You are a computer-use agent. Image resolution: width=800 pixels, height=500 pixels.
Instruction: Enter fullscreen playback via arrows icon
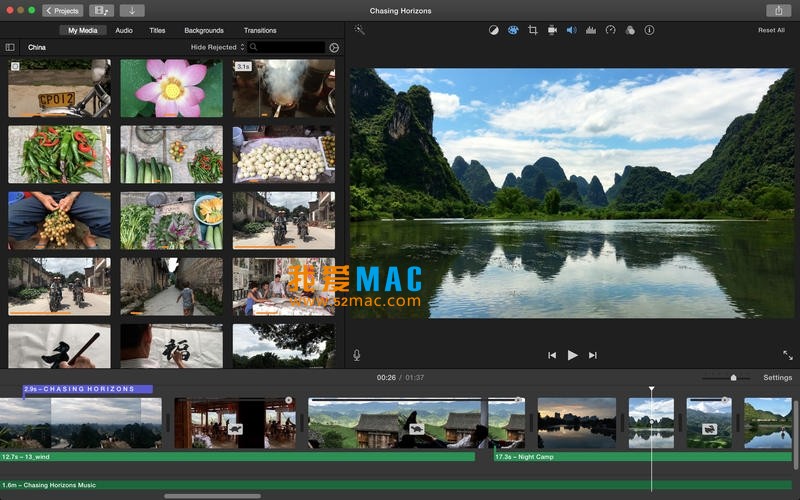(788, 355)
